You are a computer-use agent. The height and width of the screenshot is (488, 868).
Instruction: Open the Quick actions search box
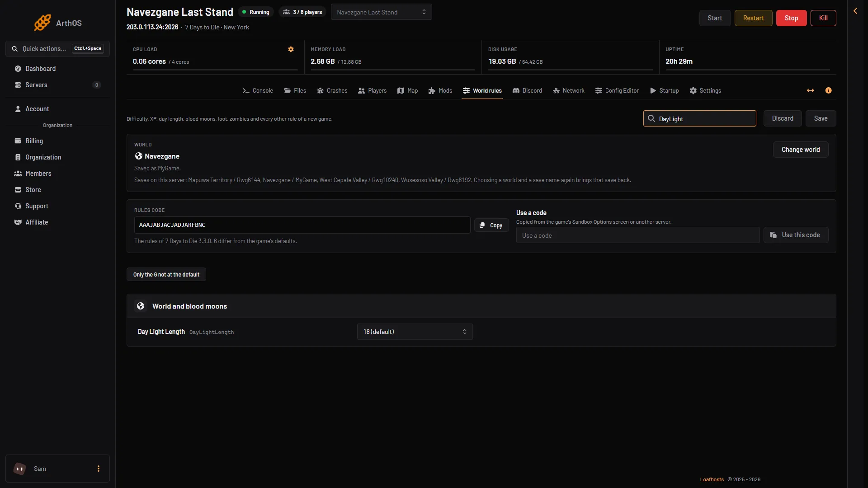(x=57, y=49)
